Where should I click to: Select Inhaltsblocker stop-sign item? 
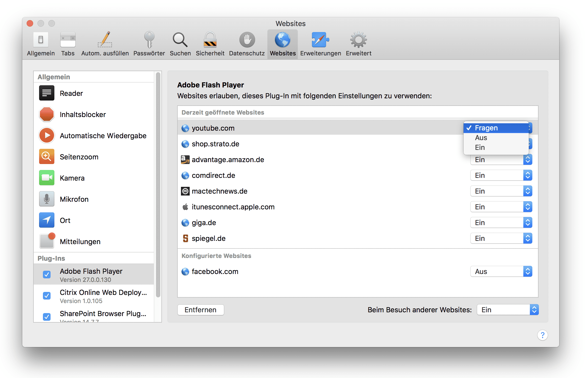(94, 114)
